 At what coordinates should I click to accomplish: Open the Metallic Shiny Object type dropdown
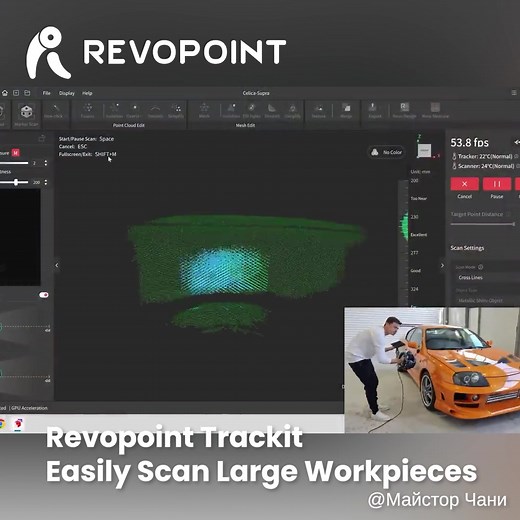(x=487, y=300)
